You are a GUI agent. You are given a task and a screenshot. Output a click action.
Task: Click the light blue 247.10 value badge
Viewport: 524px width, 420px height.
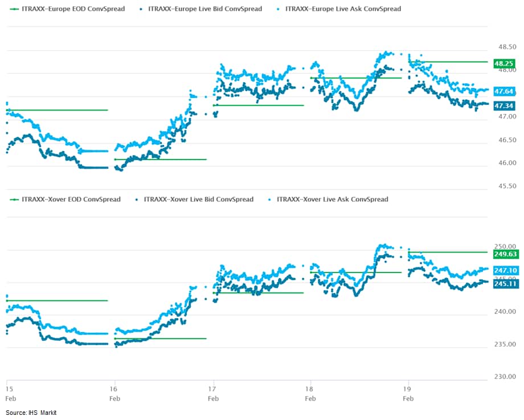pos(505,270)
